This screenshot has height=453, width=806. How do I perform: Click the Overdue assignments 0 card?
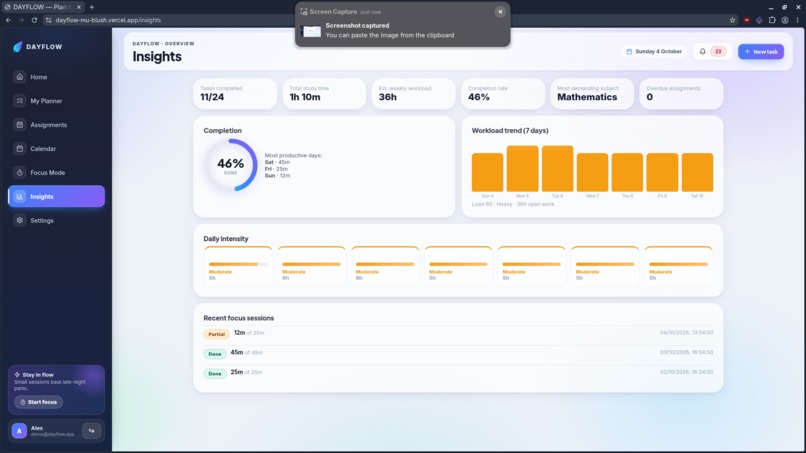[681, 94]
